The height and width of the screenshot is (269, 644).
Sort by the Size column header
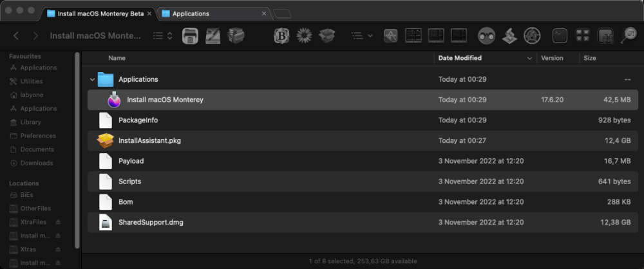[x=590, y=58]
